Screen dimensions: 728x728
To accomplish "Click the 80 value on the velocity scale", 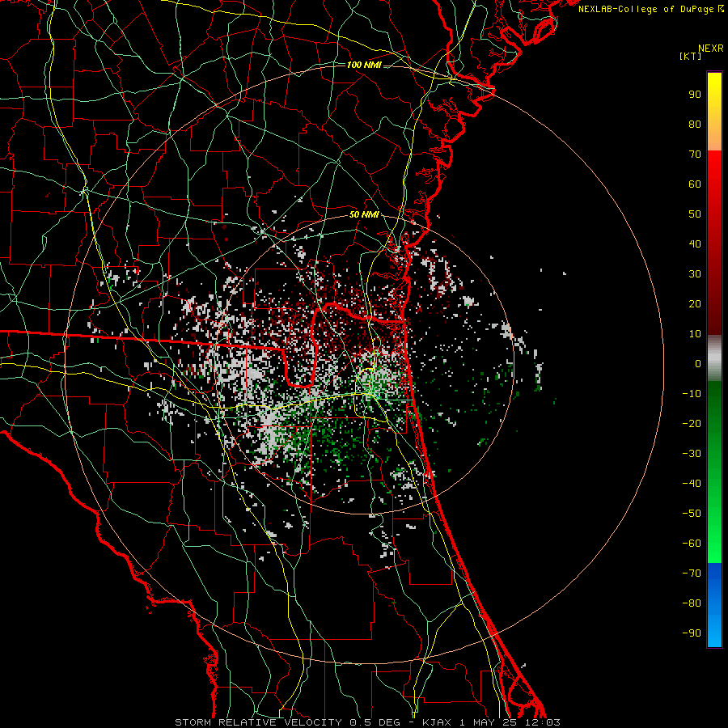I will click(x=695, y=125).
